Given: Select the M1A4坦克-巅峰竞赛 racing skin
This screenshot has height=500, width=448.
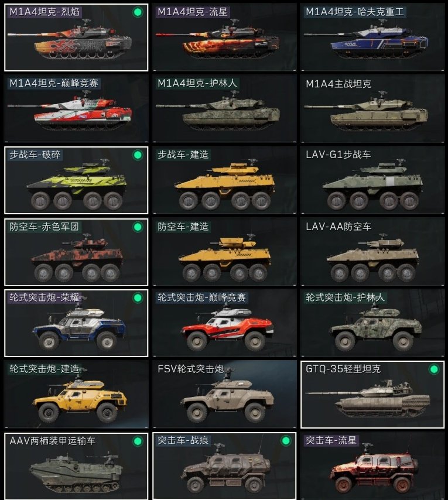Looking at the screenshot, I should point(76,108).
